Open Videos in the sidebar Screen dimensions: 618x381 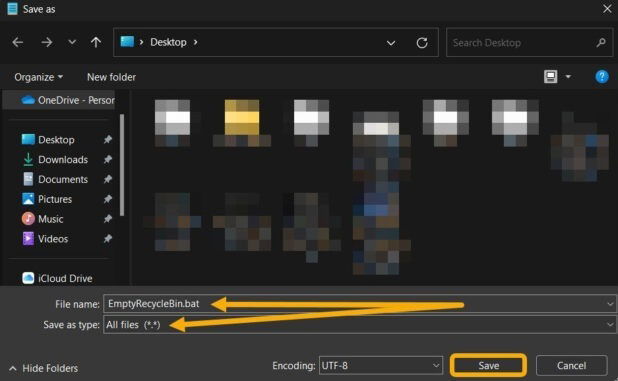pyautogui.click(x=45, y=238)
